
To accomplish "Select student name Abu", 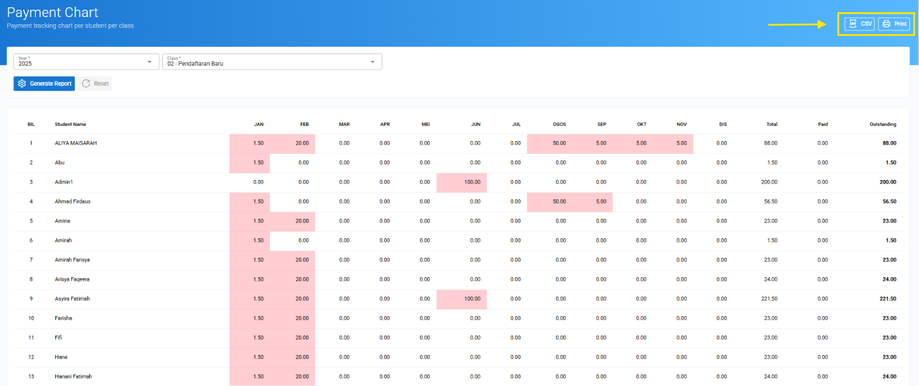I will (59, 162).
